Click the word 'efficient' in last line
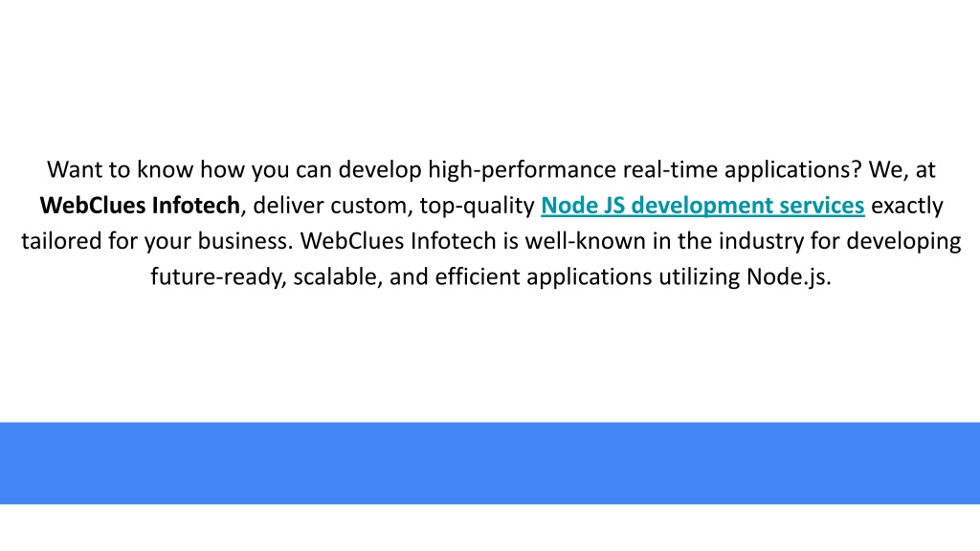Image resolution: width=980 pixels, height=551 pixels. click(x=478, y=276)
